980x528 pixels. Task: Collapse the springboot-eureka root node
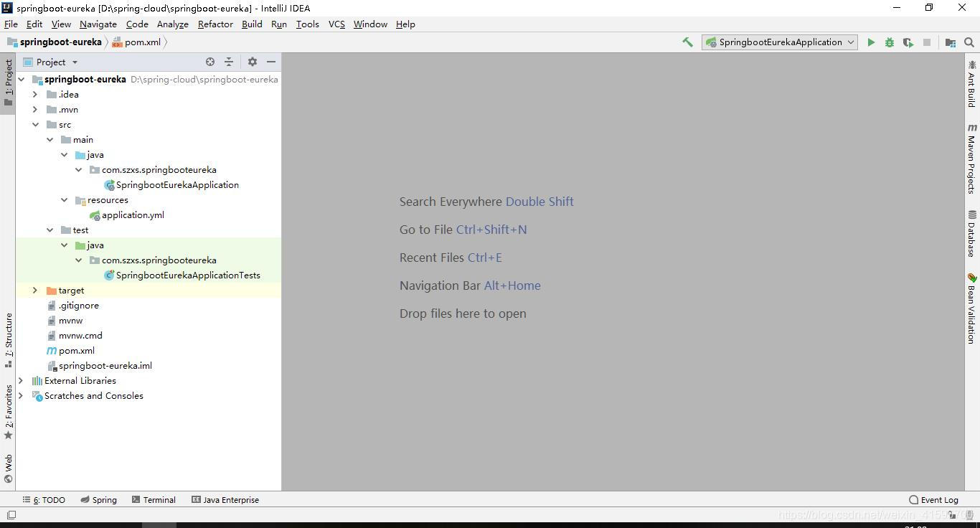click(x=21, y=80)
